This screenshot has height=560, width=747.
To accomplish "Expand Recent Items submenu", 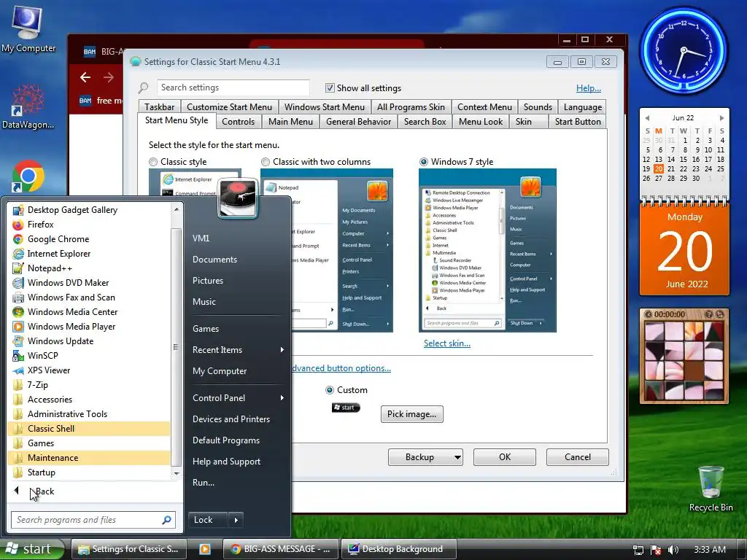I will pos(239,349).
